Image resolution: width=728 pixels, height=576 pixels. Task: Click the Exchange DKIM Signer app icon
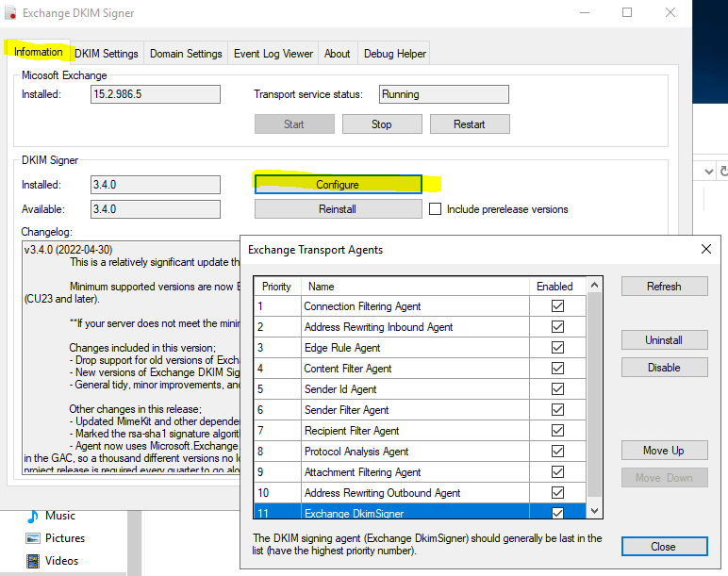pyautogui.click(x=10, y=12)
